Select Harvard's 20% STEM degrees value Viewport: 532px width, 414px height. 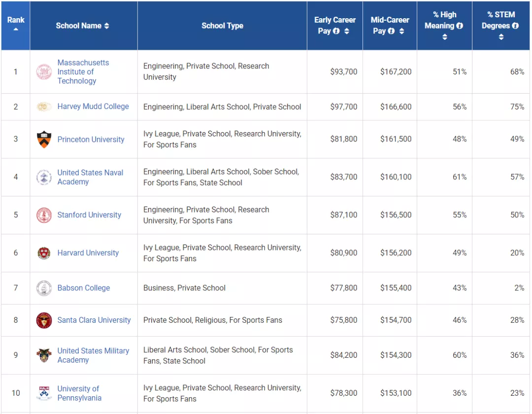[517, 253]
